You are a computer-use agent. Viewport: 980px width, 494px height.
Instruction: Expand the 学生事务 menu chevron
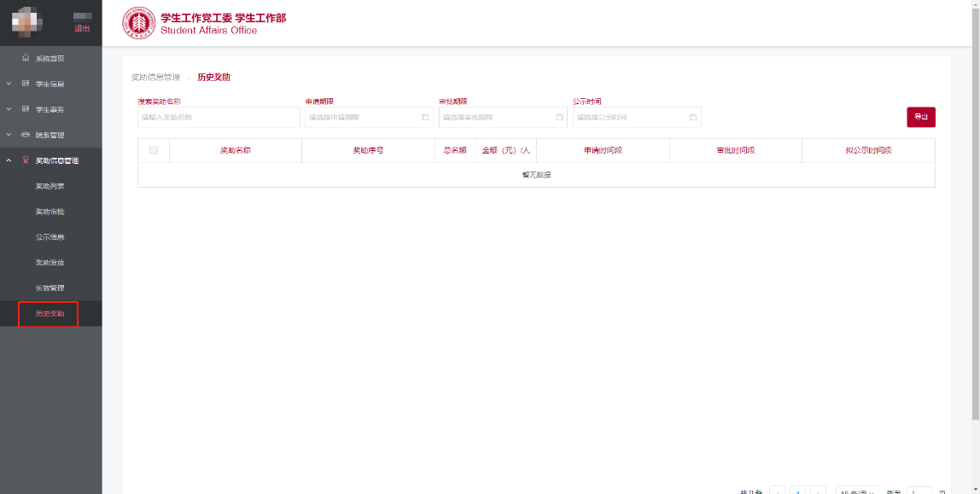[x=9, y=109]
